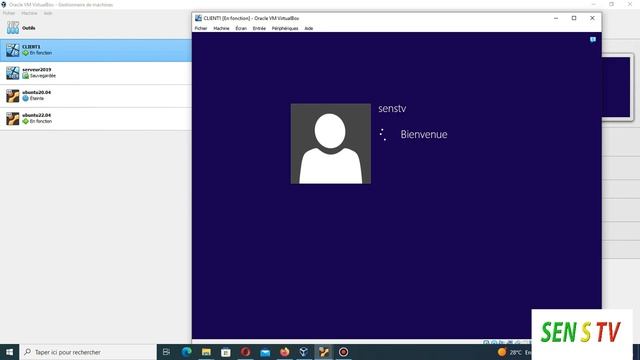The width and height of the screenshot is (640, 360).
Task: Open the Fichier menu in CLIENT1 VM window
Action: pyautogui.click(x=201, y=29)
